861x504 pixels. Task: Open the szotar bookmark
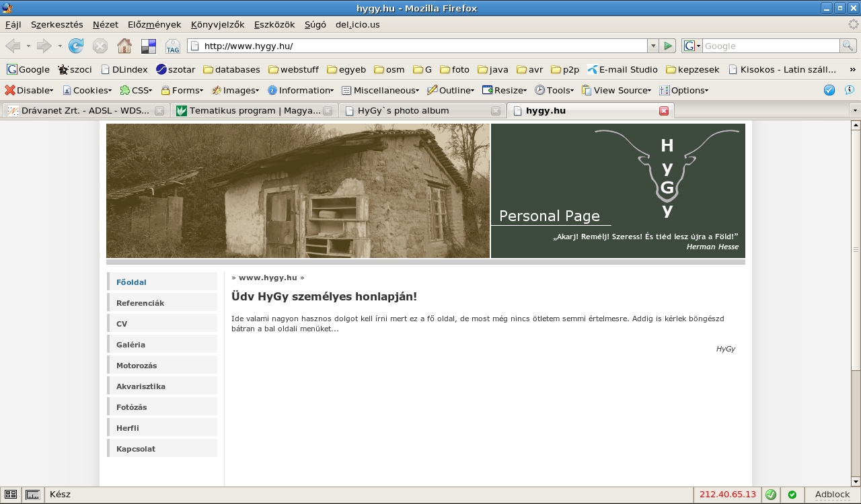[176, 69]
